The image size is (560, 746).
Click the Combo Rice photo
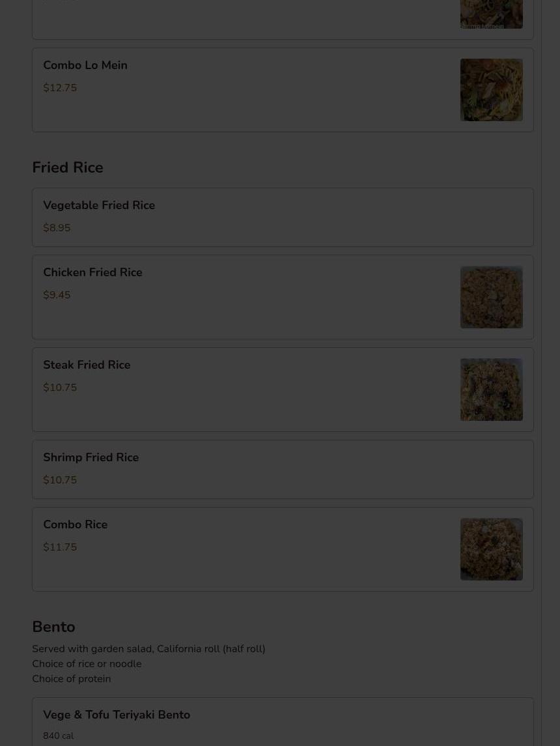pyautogui.click(x=491, y=549)
